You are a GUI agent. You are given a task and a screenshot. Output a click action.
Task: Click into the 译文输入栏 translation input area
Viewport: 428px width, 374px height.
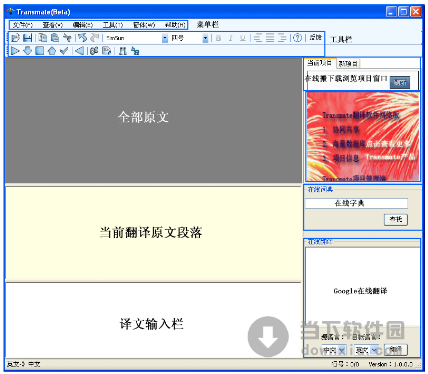pyautogui.click(x=153, y=320)
